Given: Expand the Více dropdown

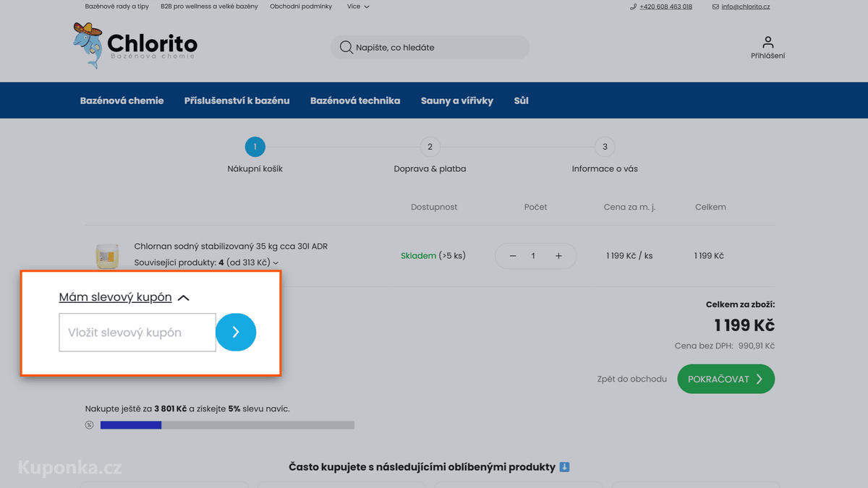Looking at the screenshot, I should (358, 7).
